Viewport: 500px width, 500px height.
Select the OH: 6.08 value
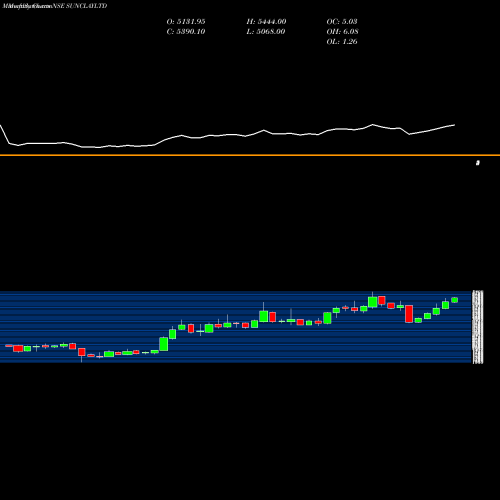point(342,31)
